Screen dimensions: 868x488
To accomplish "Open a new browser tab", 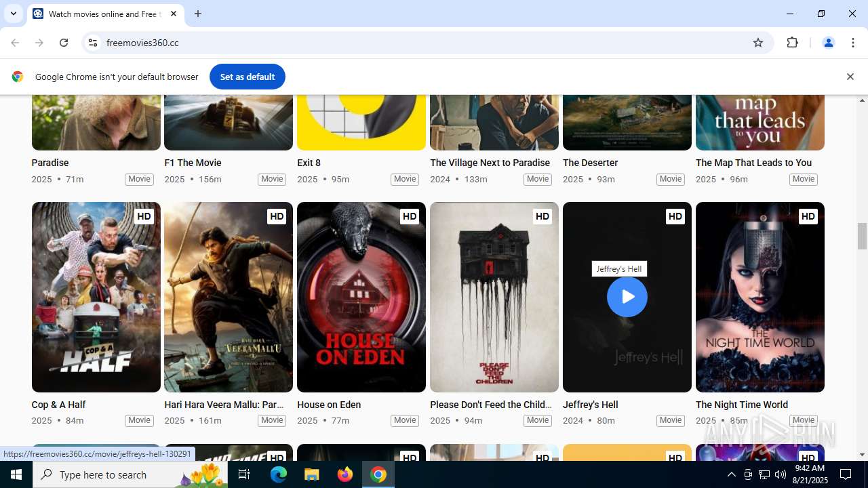I will coord(198,14).
